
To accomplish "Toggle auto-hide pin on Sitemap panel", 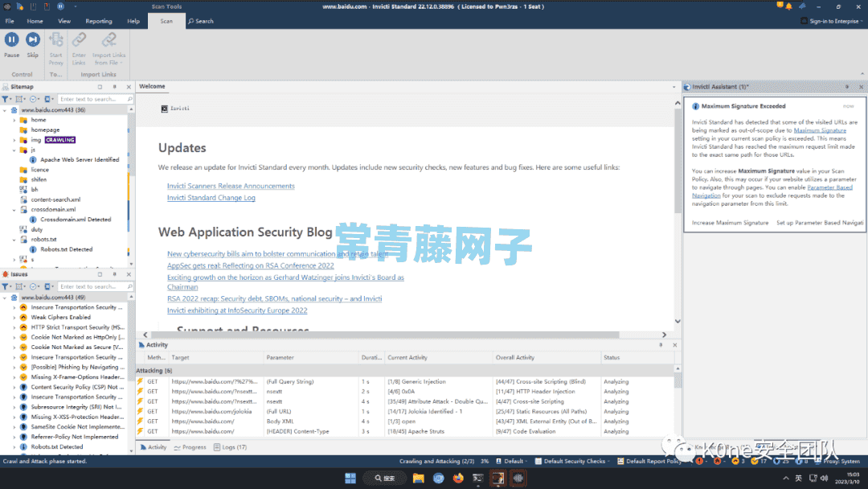I will [114, 86].
